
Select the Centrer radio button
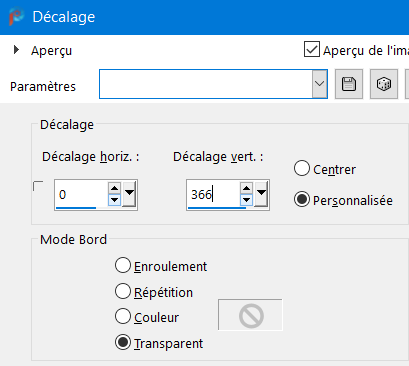pyautogui.click(x=302, y=168)
